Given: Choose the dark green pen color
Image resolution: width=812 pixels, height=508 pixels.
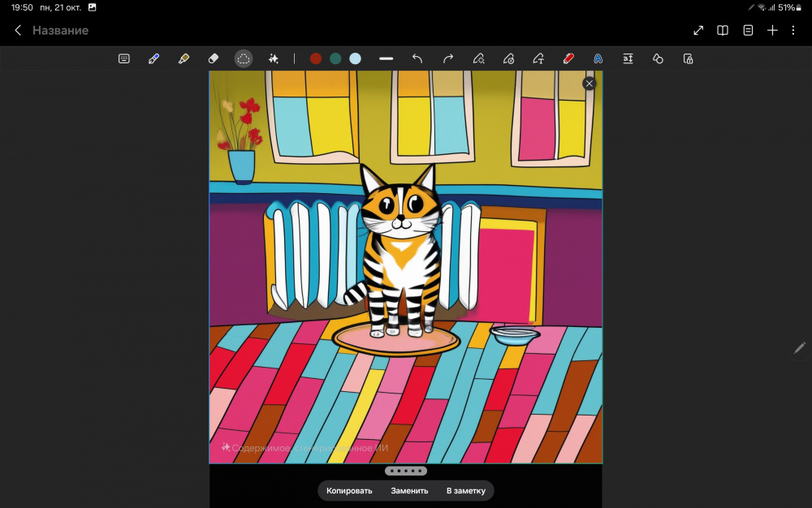Looking at the screenshot, I should point(335,59).
